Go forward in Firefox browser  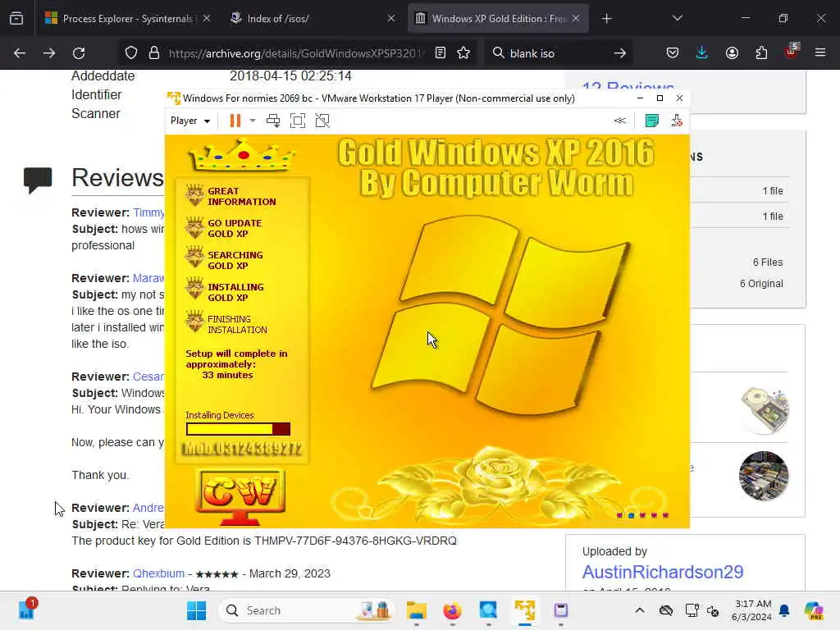(49, 53)
